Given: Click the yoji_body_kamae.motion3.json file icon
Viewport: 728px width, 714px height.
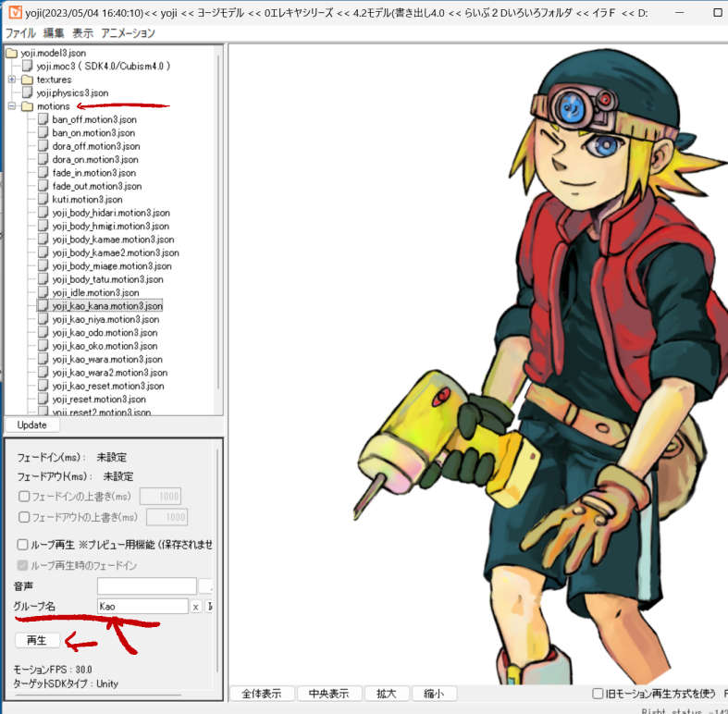Looking at the screenshot, I should tap(43, 240).
